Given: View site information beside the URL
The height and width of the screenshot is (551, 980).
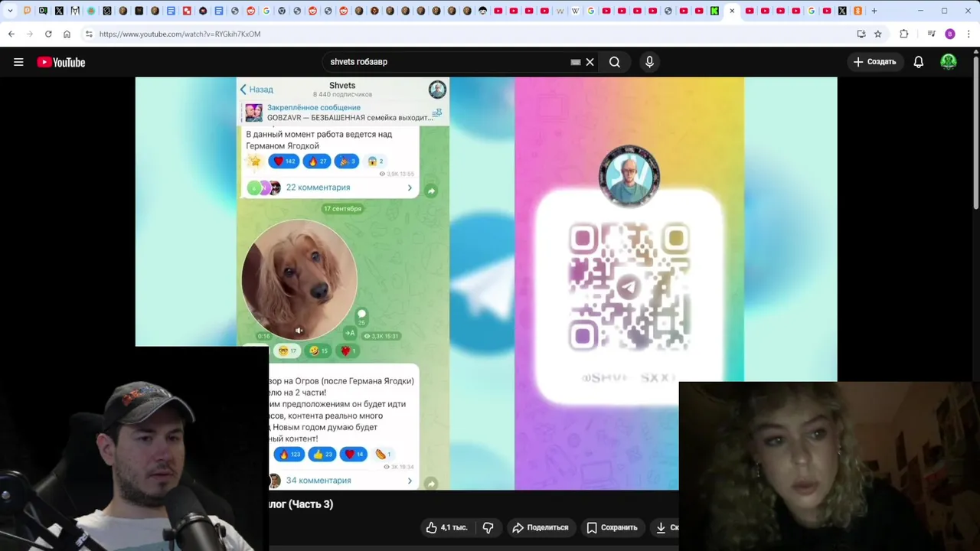Looking at the screenshot, I should point(89,34).
